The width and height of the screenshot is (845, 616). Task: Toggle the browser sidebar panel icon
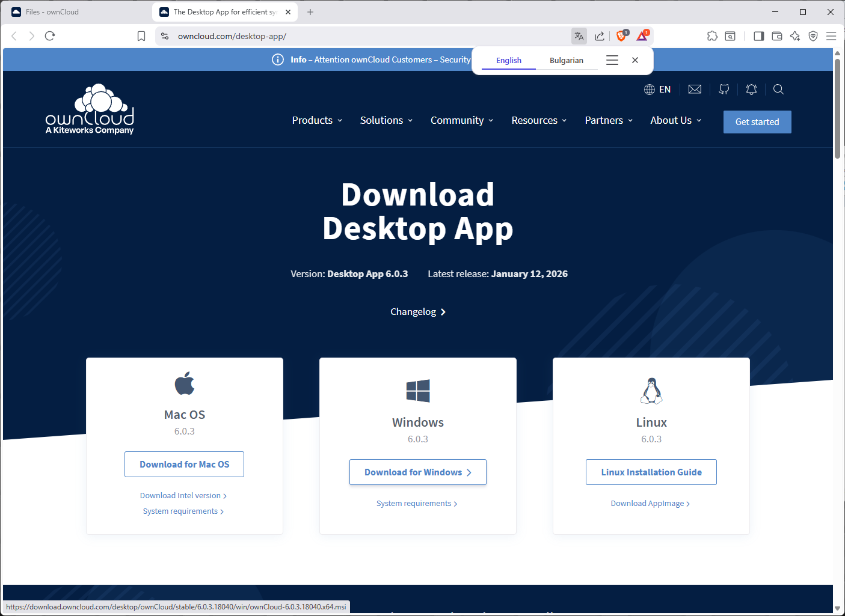[x=758, y=36]
